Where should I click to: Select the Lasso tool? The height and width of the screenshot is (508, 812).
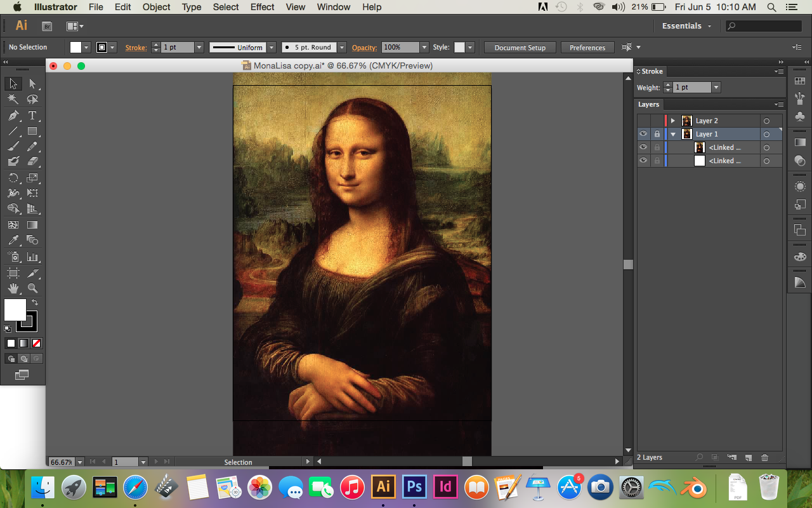pyautogui.click(x=32, y=100)
